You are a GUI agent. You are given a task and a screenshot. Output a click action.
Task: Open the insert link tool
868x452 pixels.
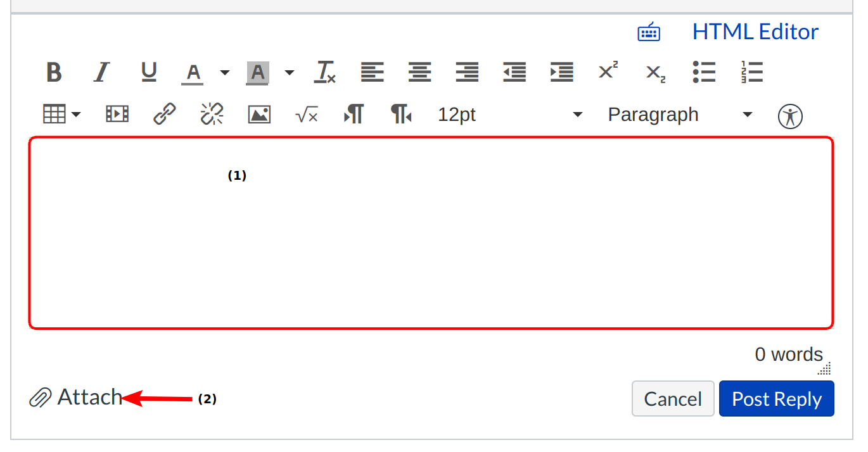coord(165,115)
